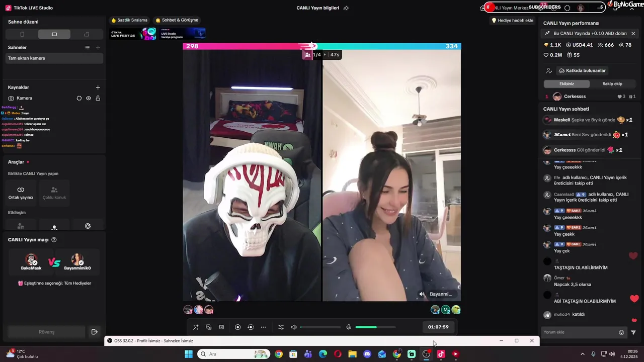Select the portrait phone scene layout
644x362 pixels.
tap(22, 34)
